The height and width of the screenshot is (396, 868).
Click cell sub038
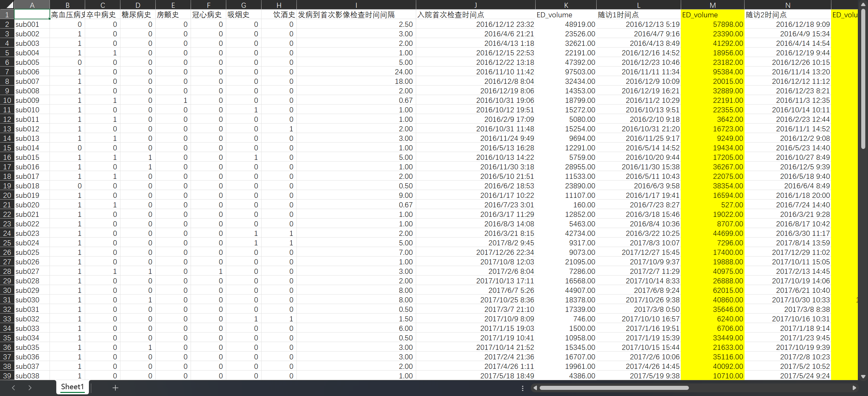click(32, 376)
